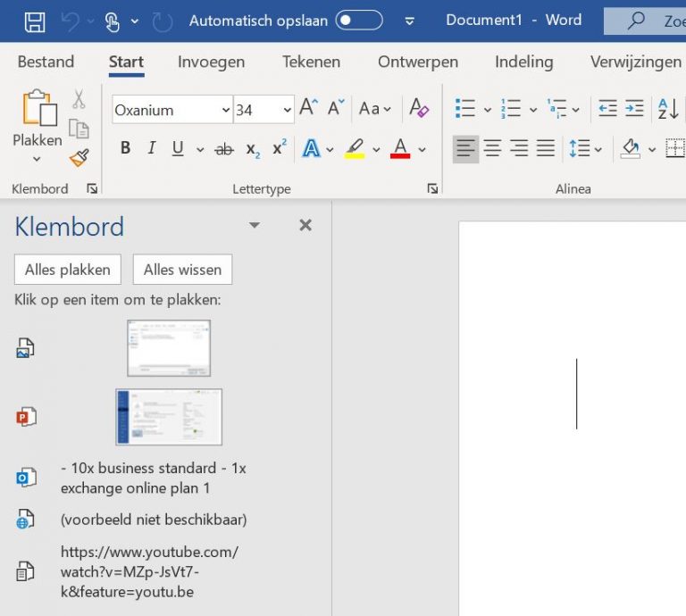Click the search magnifier icon
This screenshot has height=616, width=686.
tap(636, 21)
